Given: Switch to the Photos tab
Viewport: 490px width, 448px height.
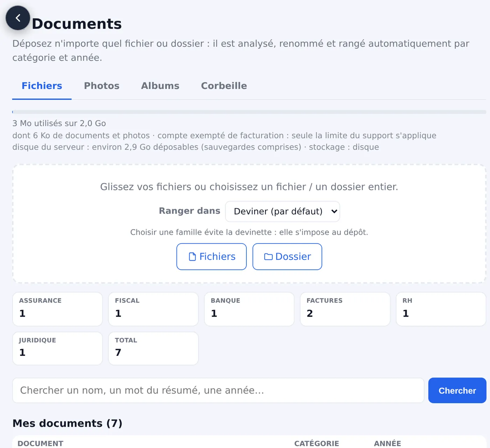Looking at the screenshot, I should click(x=101, y=86).
